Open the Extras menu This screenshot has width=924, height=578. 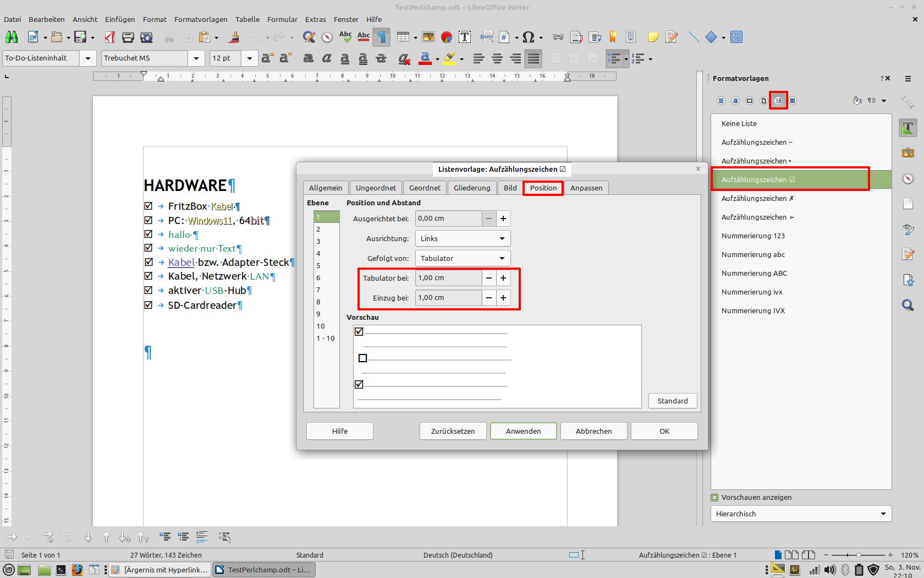click(316, 19)
